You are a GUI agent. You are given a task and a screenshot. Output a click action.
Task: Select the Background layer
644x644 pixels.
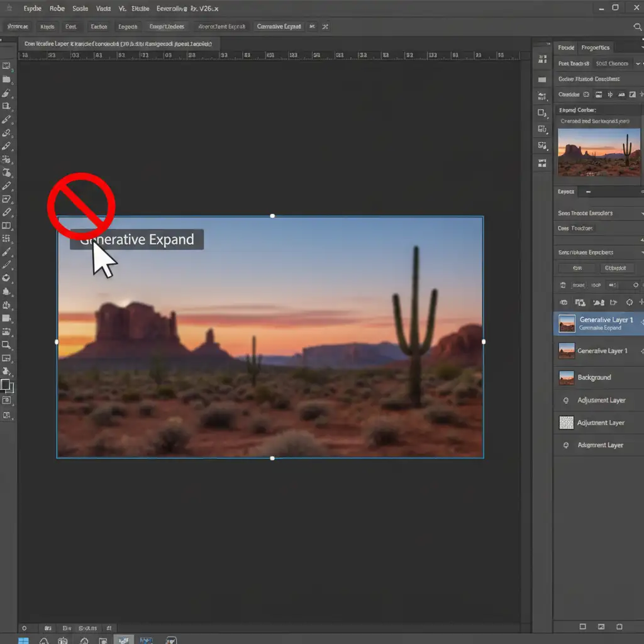click(594, 377)
